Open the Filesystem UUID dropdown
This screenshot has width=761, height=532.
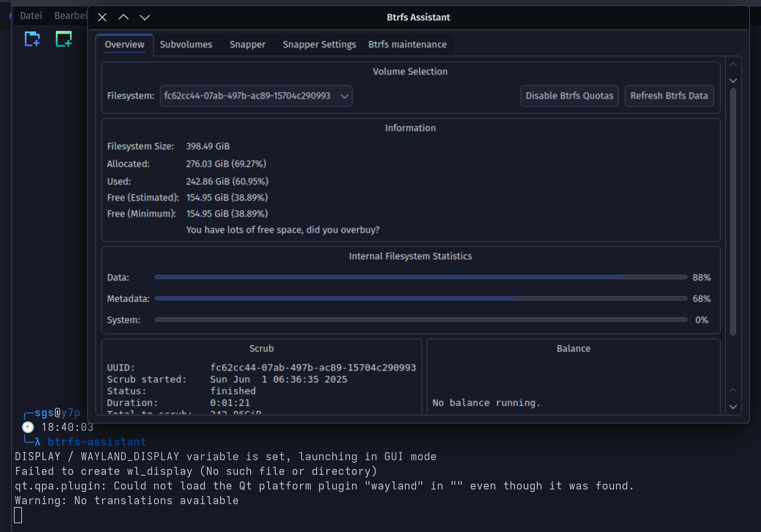[256, 96]
